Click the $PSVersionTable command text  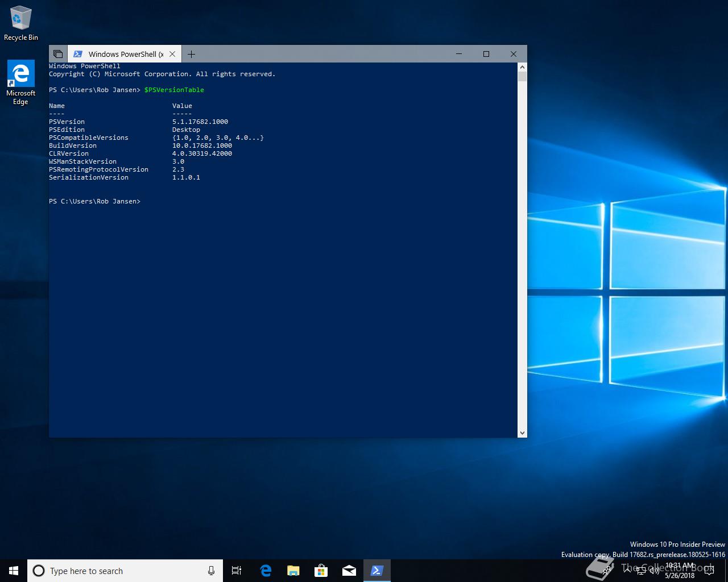(174, 90)
